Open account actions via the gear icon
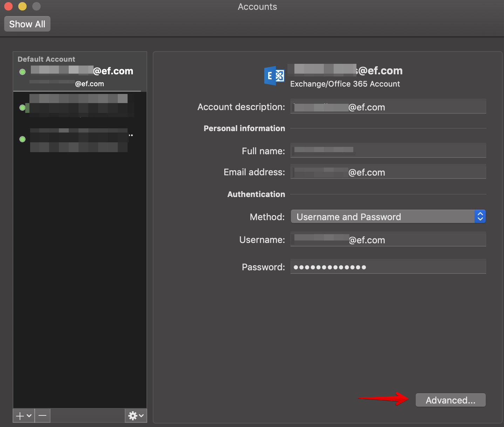The width and height of the screenshot is (504, 427). click(133, 415)
